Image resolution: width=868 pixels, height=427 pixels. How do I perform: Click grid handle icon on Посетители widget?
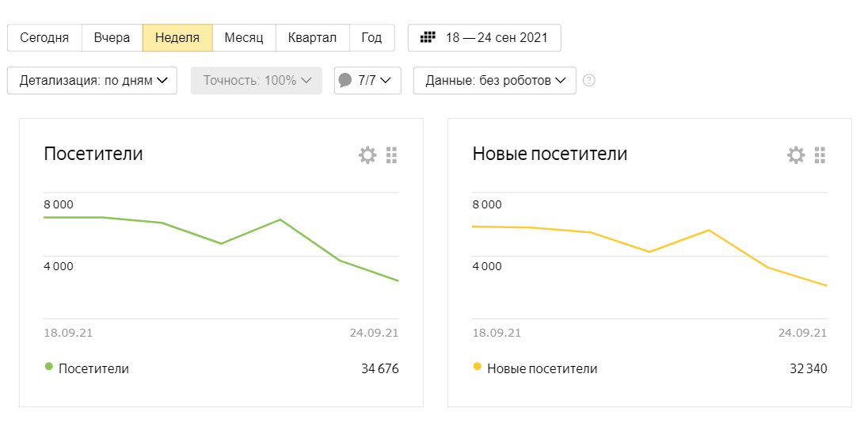[x=391, y=155]
